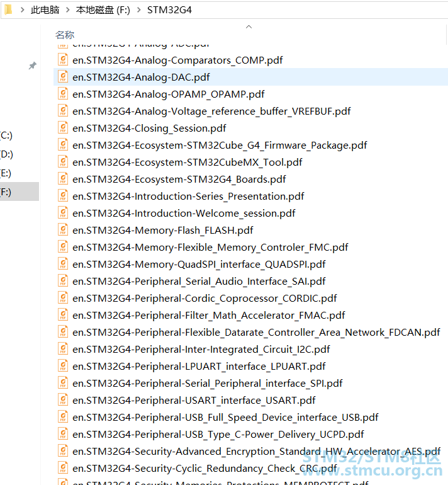This screenshot has width=448, height=485.
Task: Select en.STM32G4-Peripheral-Serial_Peripheral_interface_SPI.pdf name
Action: [207, 383]
